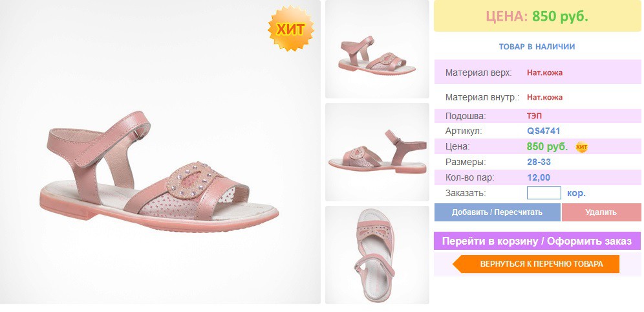Click orange Вернуться к перечню товара arrow button
644x312 pixels.
536,264
